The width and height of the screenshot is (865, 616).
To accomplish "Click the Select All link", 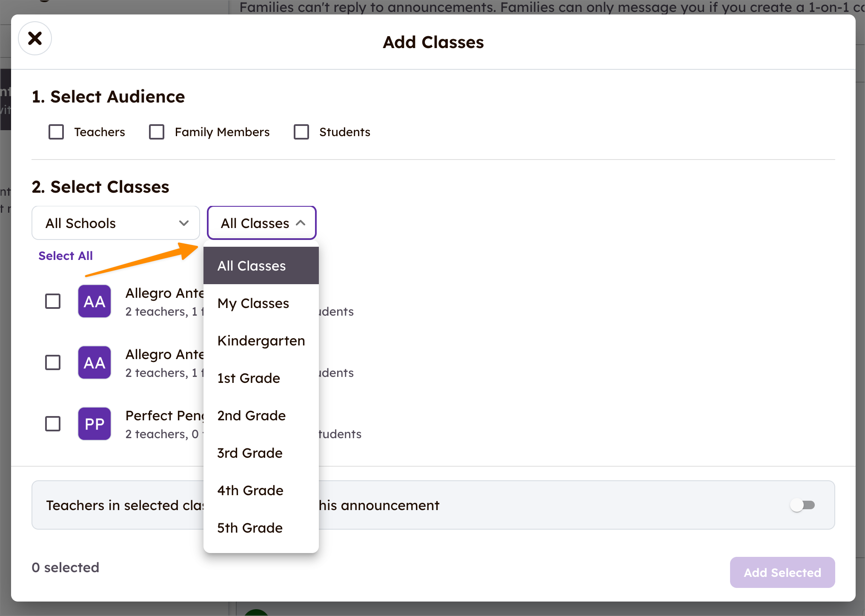I will (65, 255).
